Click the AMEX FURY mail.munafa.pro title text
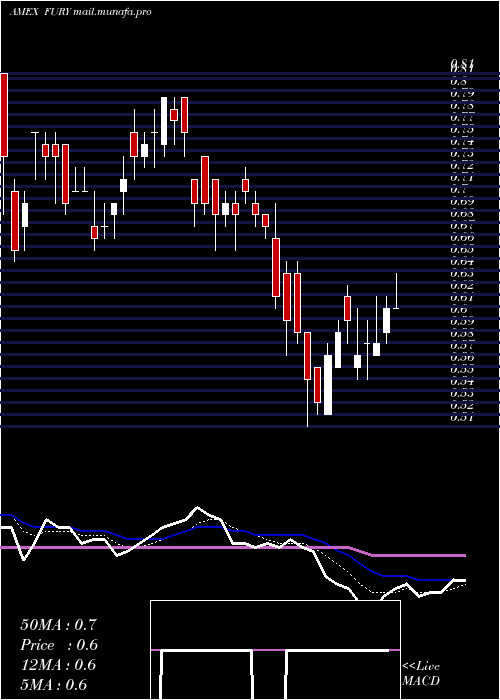Image resolution: width=500 pixels, height=700 pixels. (x=80, y=12)
